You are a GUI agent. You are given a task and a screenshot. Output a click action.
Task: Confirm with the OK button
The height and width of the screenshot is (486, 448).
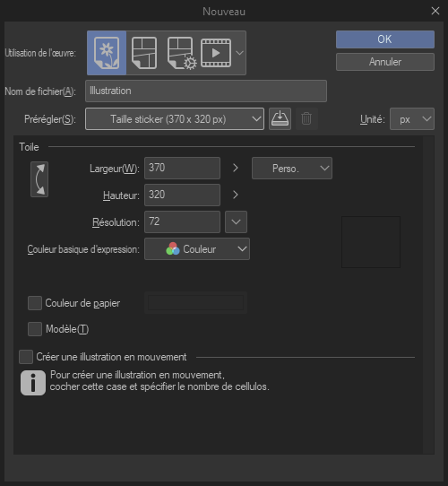(385, 39)
